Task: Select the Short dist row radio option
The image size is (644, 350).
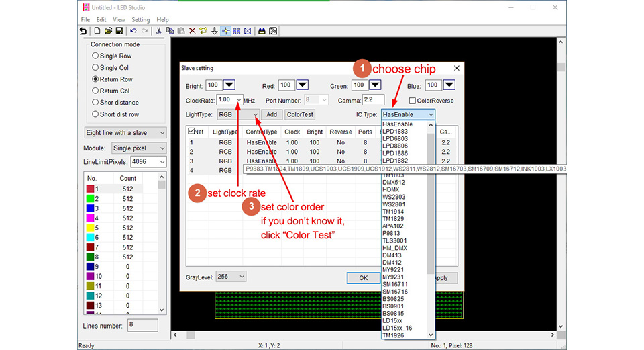Action: (115, 114)
